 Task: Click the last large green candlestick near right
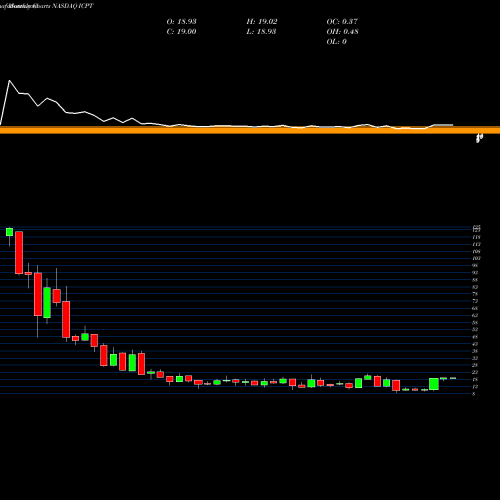[434, 384]
